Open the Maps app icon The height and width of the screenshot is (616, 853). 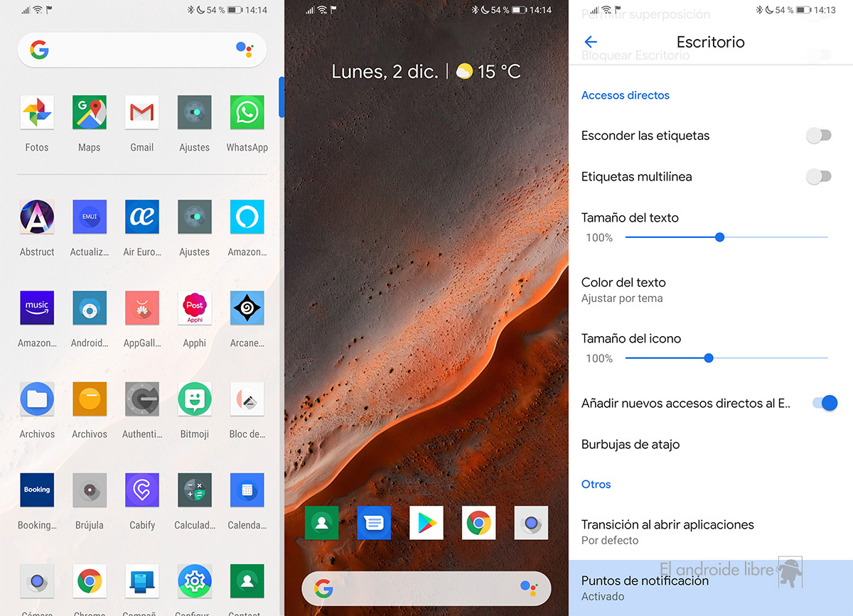[90, 112]
